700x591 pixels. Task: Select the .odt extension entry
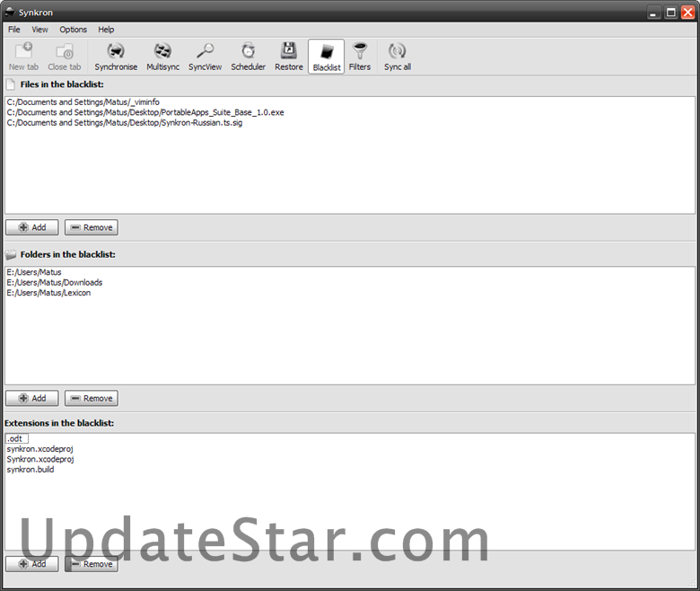(x=15, y=438)
